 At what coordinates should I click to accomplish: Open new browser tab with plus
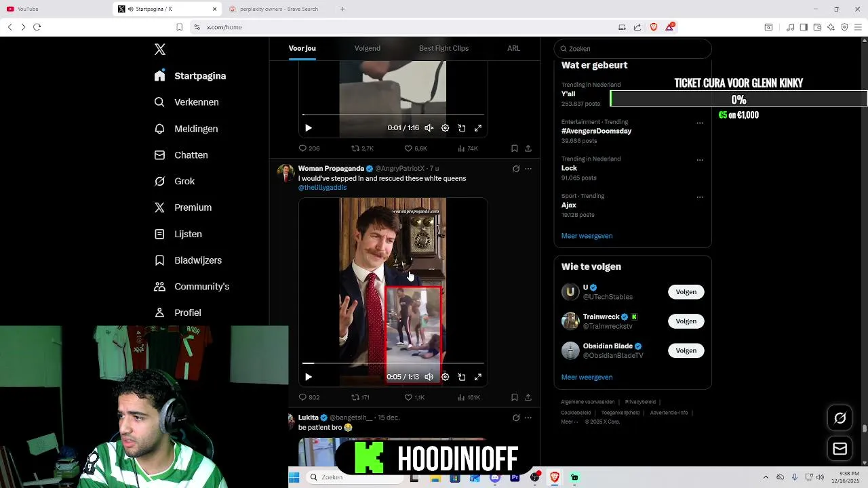coord(342,9)
